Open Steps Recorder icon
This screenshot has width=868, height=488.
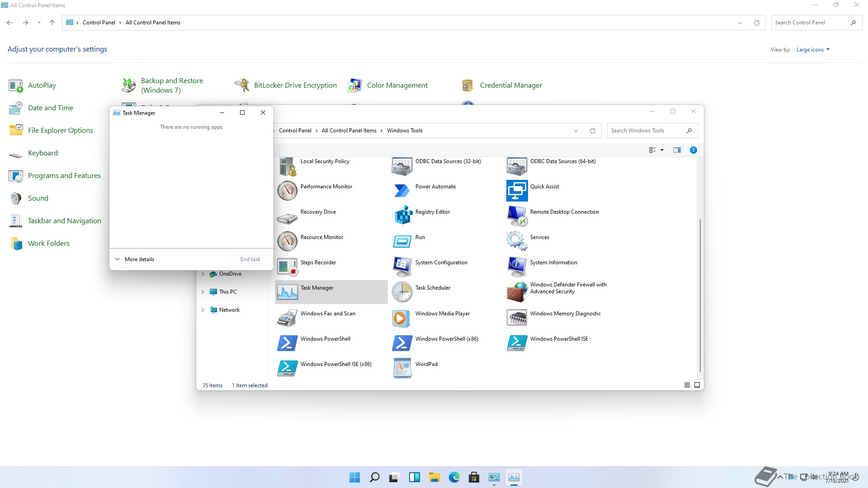coord(288,267)
